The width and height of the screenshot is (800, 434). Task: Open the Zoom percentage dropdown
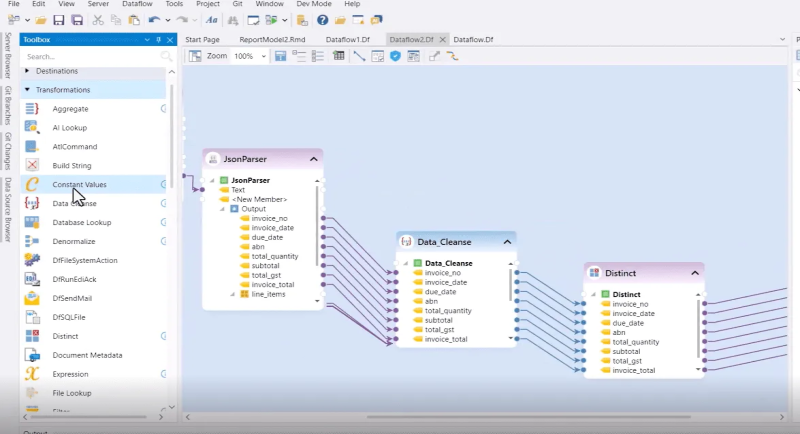click(x=263, y=57)
